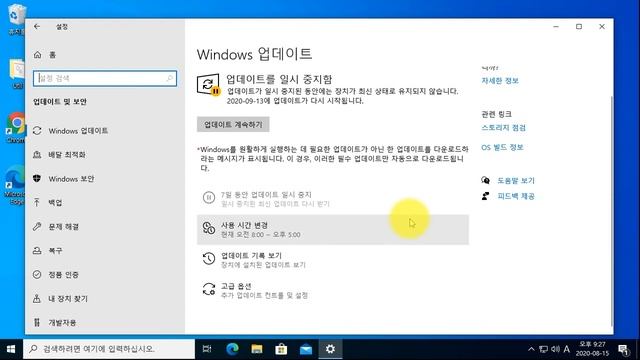
Task: Click the network icon in system tray
Action: coord(543,349)
